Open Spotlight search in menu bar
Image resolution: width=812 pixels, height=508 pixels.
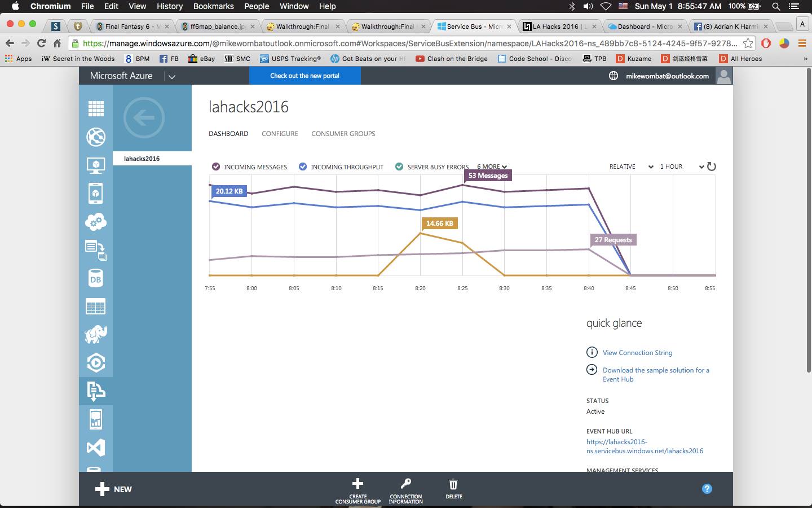coord(776,6)
